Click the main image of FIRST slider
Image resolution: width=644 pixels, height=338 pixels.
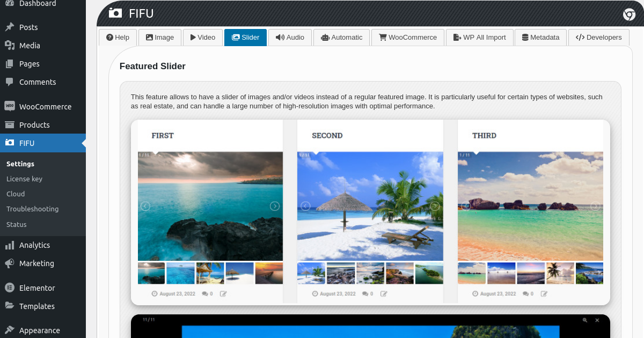pyautogui.click(x=210, y=206)
